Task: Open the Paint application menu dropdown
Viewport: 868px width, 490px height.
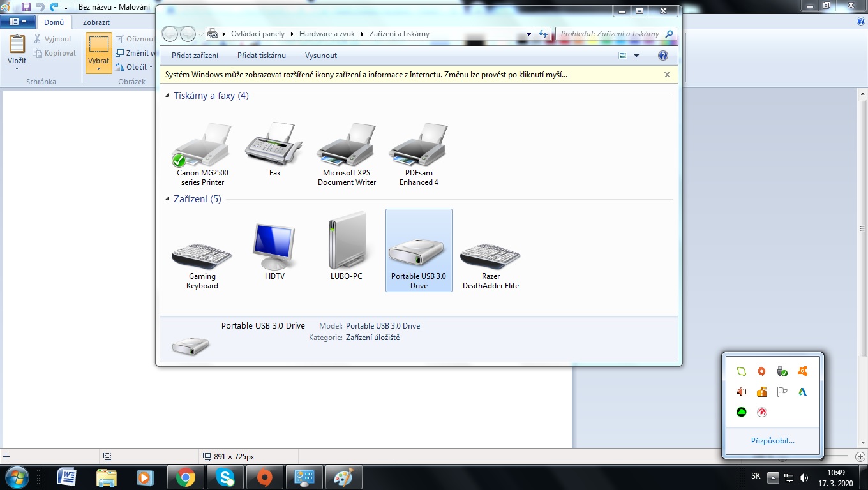Action: coord(17,22)
